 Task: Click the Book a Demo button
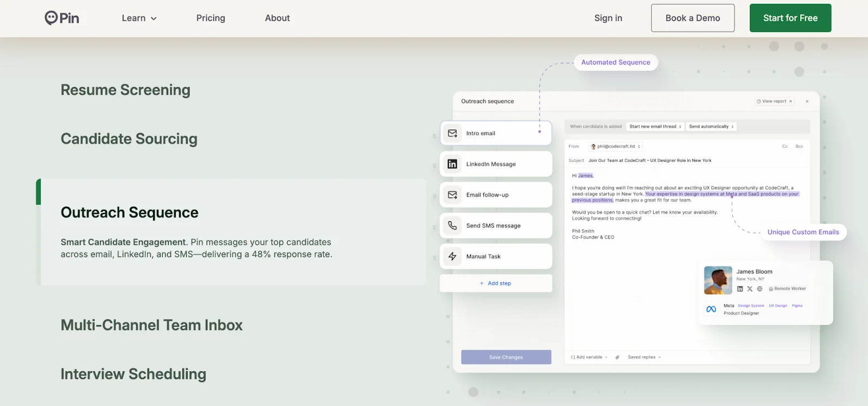(x=692, y=18)
